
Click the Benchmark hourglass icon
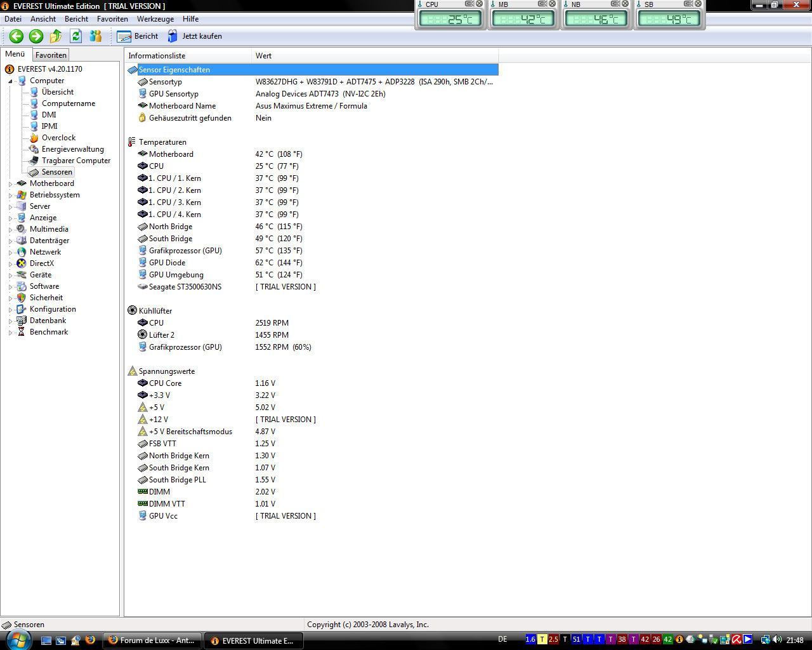(x=22, y=332)
